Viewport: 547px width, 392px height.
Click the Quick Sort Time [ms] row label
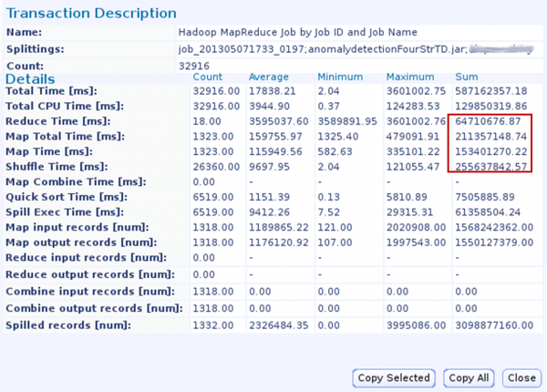(x=67, y=197)
